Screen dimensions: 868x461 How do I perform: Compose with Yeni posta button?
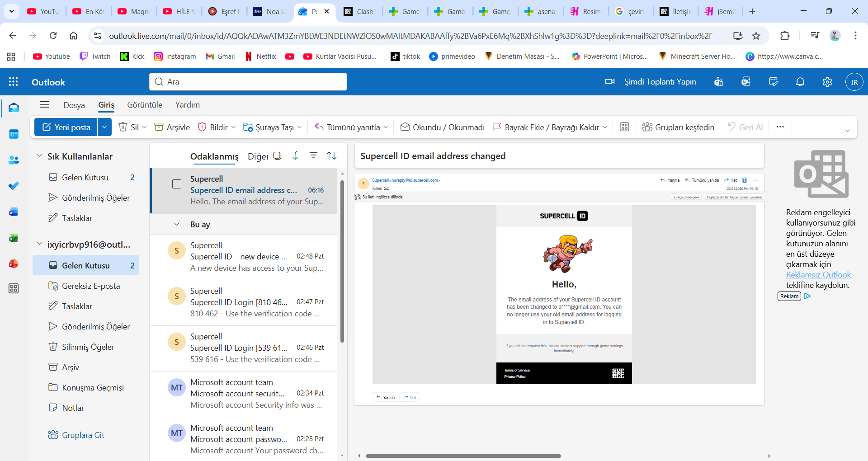pos(66,127)
